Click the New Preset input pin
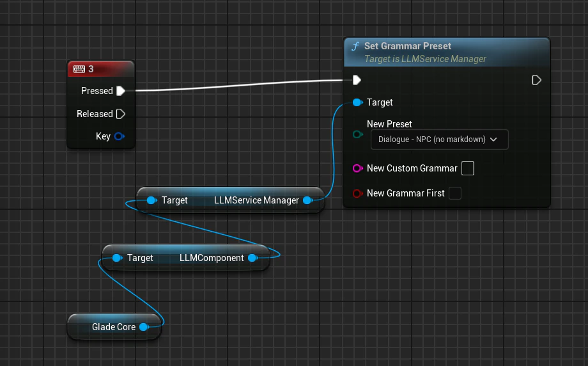 coord(358,134)
